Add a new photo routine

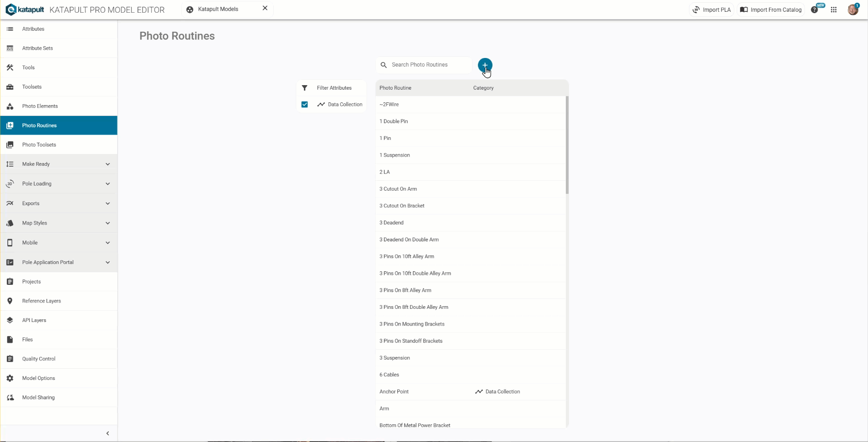click(x=485, y=65)
